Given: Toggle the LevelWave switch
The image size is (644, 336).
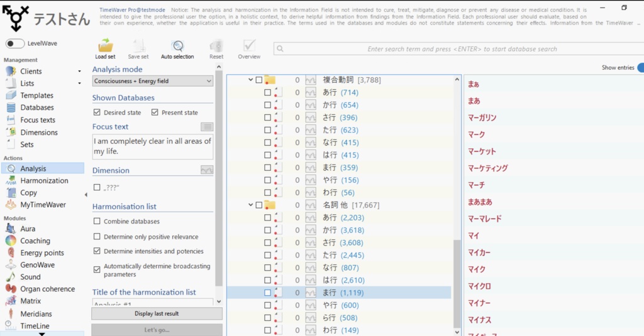Looking at the screenshot, I should 15,43.
